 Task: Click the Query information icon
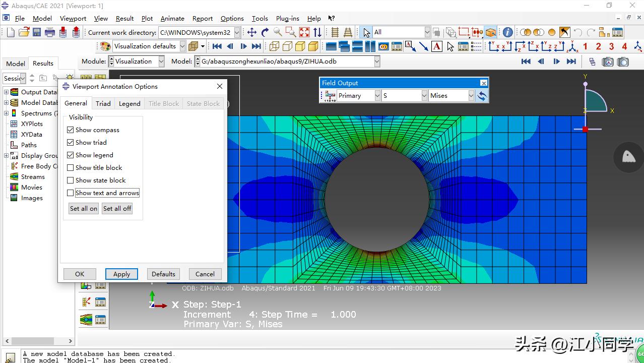tap(507, 32)
